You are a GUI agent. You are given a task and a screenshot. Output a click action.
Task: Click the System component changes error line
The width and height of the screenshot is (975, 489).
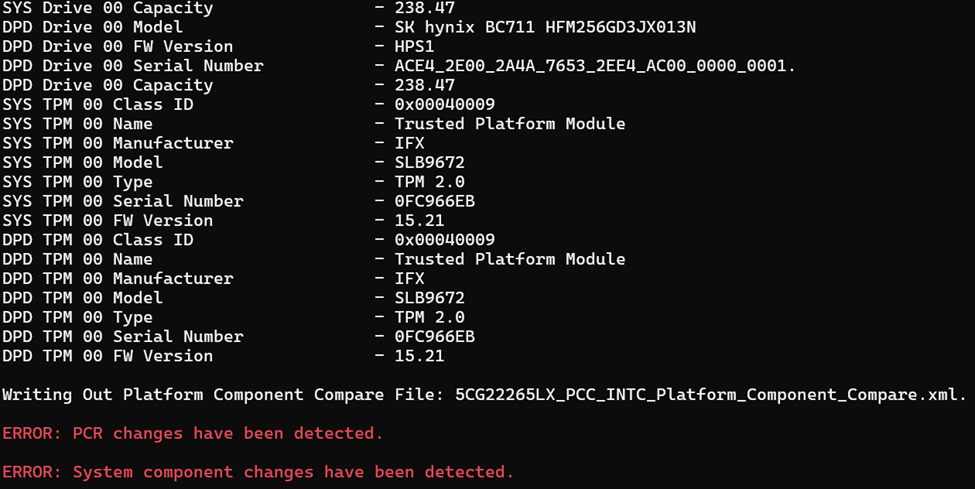(258, 472)
